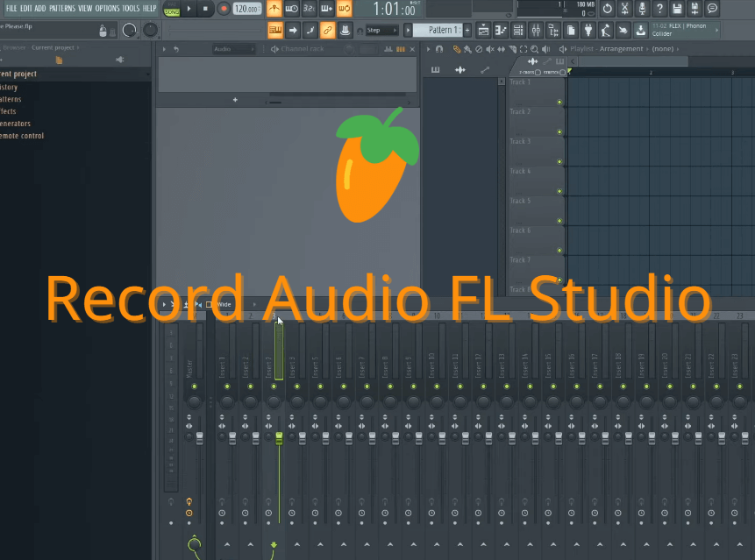This screenshot has height=560, width=755.
Task: Click the magnet snap icon in Playlist
Action: click(439, 49)
